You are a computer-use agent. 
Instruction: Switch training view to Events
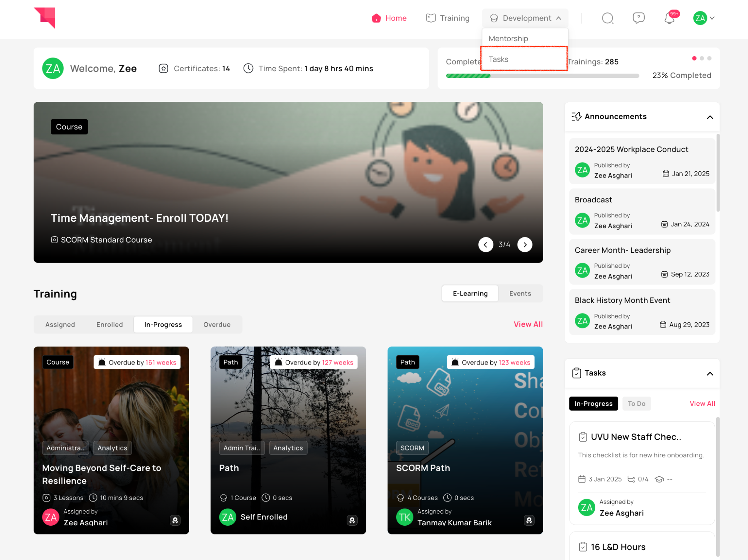click(x=520, y=293)
